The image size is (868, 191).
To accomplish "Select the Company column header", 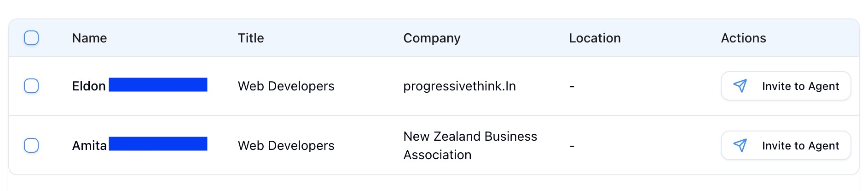I will tap(431, 38).
